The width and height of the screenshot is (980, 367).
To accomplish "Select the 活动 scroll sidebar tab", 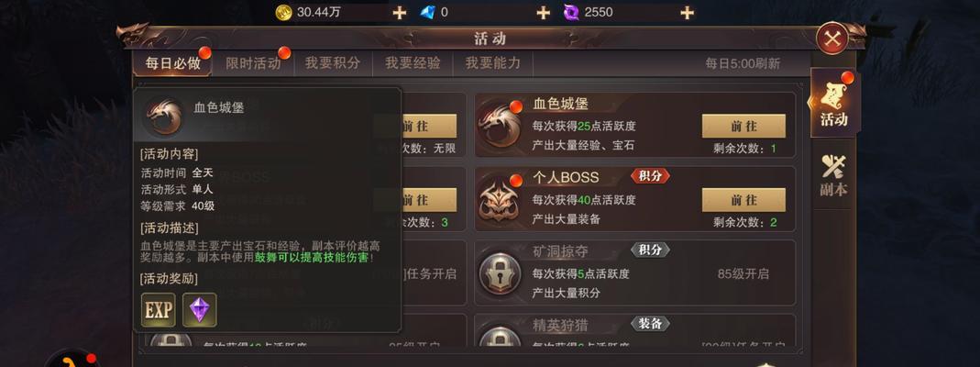I will 833,104.
